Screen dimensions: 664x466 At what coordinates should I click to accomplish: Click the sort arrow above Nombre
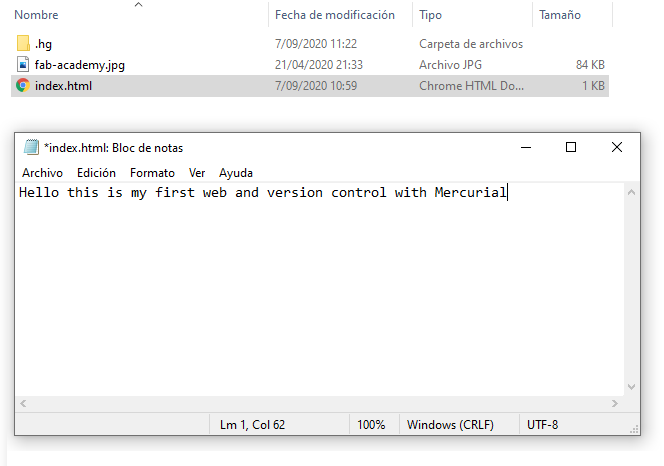(138, 5)
